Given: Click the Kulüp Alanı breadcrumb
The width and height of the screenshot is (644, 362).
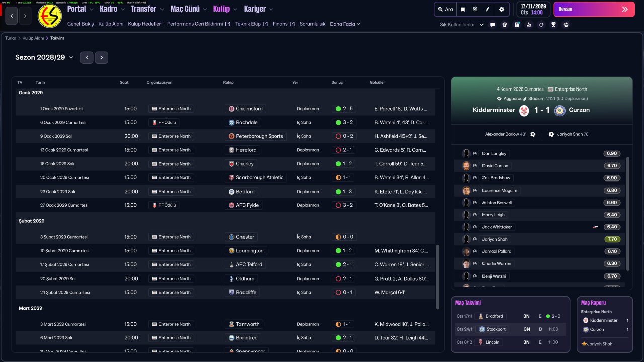Looking at the screenshot, I should click(x=33, y=38).
